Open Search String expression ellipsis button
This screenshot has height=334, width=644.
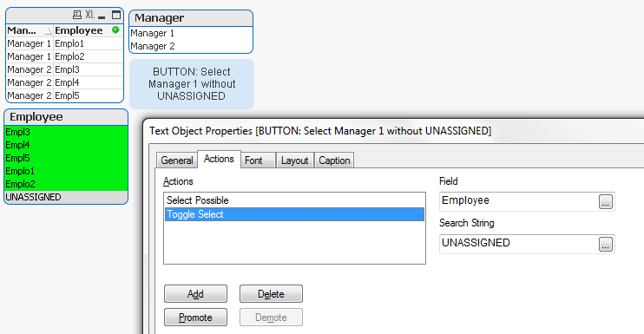606,244
